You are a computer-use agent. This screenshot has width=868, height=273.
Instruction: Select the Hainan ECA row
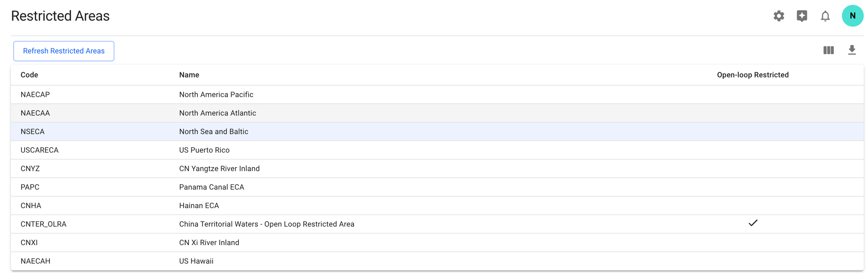tap(199, 206)
